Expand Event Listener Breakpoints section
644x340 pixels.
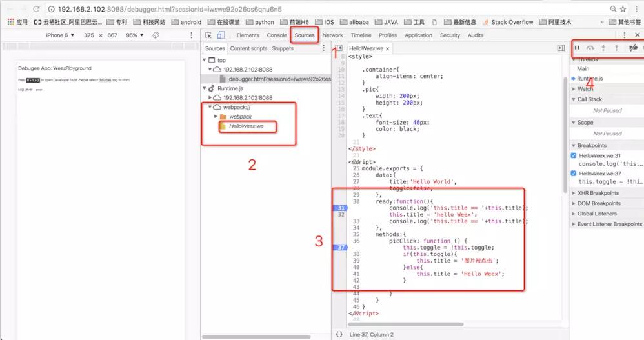point(574,224)
